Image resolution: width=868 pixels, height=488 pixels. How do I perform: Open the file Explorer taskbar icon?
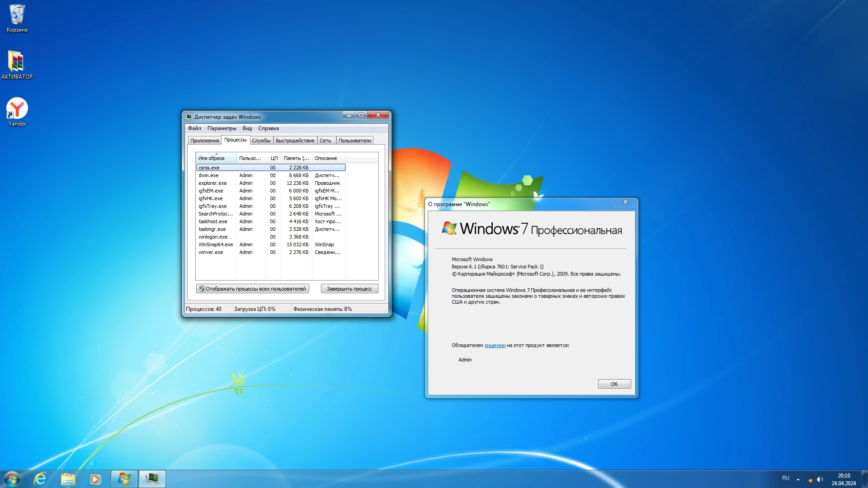point(68,479)
